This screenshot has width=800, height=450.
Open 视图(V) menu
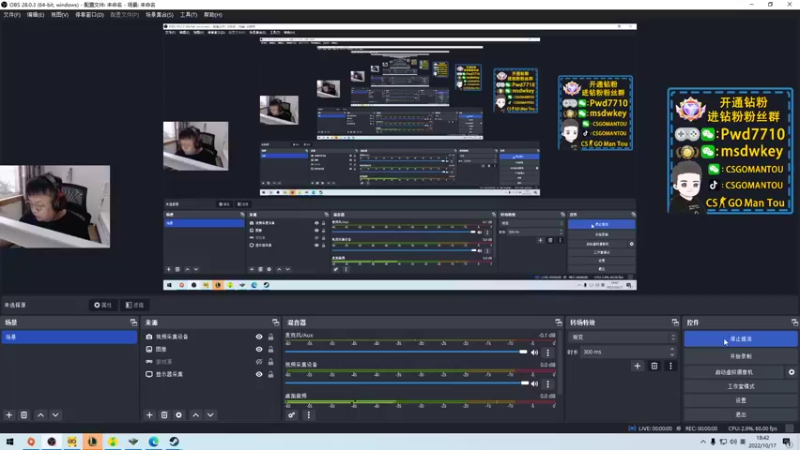click(x=59, y=15)
